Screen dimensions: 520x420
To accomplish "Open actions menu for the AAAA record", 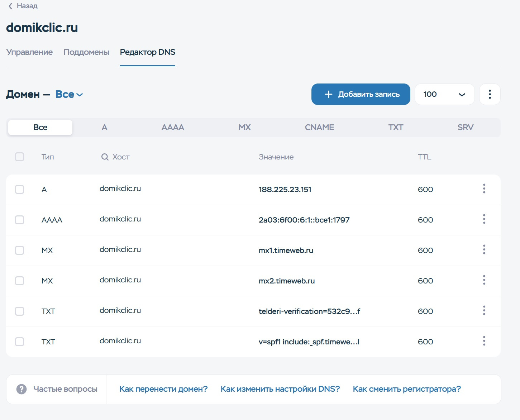I will click(x=484, y=219).
